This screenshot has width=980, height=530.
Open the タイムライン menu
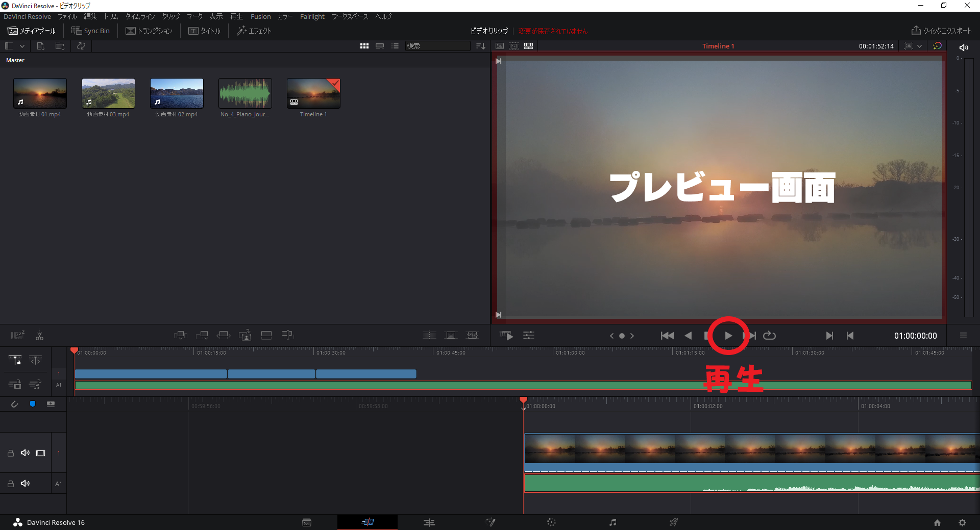[140, 16]
